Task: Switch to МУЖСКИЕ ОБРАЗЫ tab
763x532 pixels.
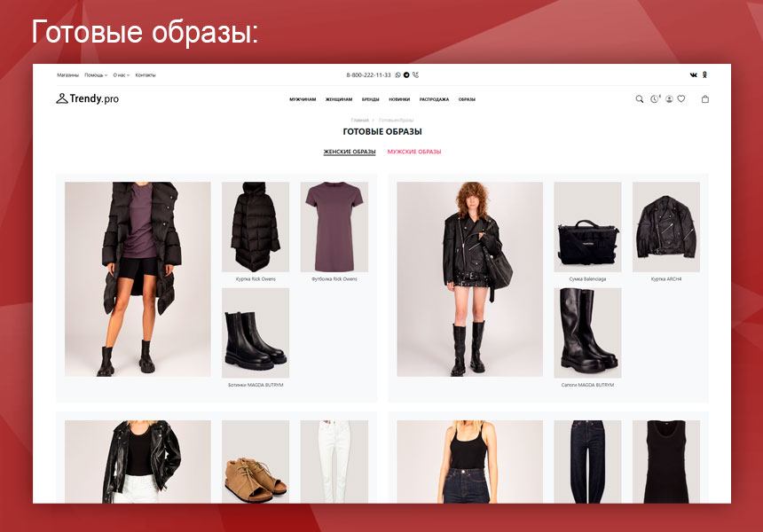Action: [x=414, y=152]
